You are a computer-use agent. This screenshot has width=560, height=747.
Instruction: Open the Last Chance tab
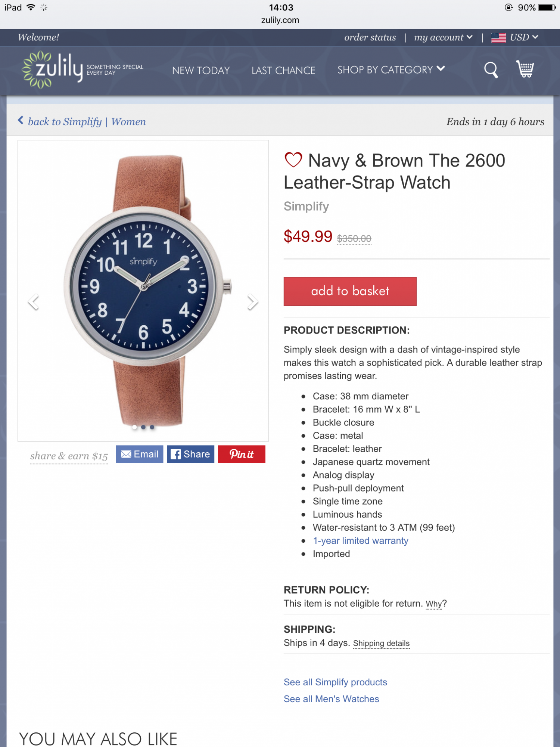tap(283, 70)
